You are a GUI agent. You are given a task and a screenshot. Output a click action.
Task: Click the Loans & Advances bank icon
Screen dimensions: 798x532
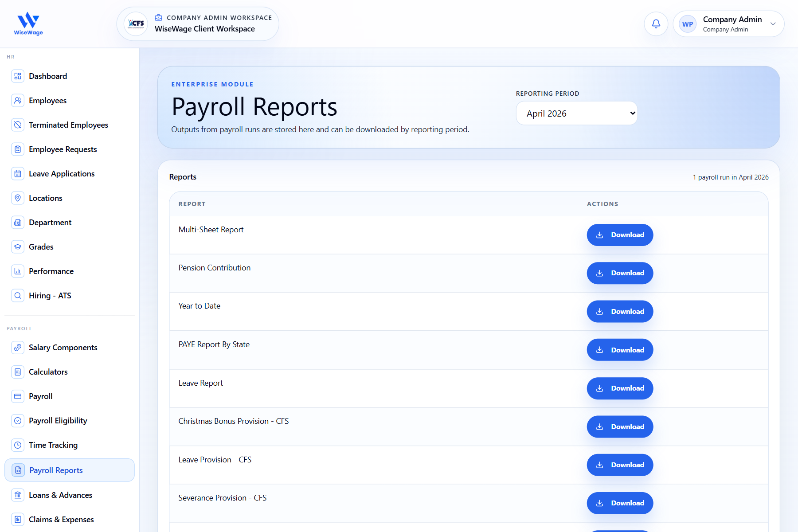pyautogui.click(x=18, y=495)
